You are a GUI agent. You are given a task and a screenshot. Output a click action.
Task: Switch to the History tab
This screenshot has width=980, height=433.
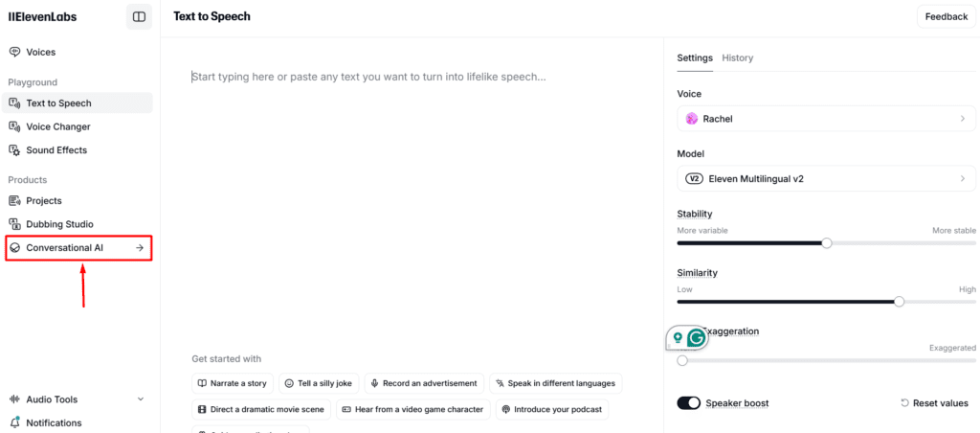[737, 57]
